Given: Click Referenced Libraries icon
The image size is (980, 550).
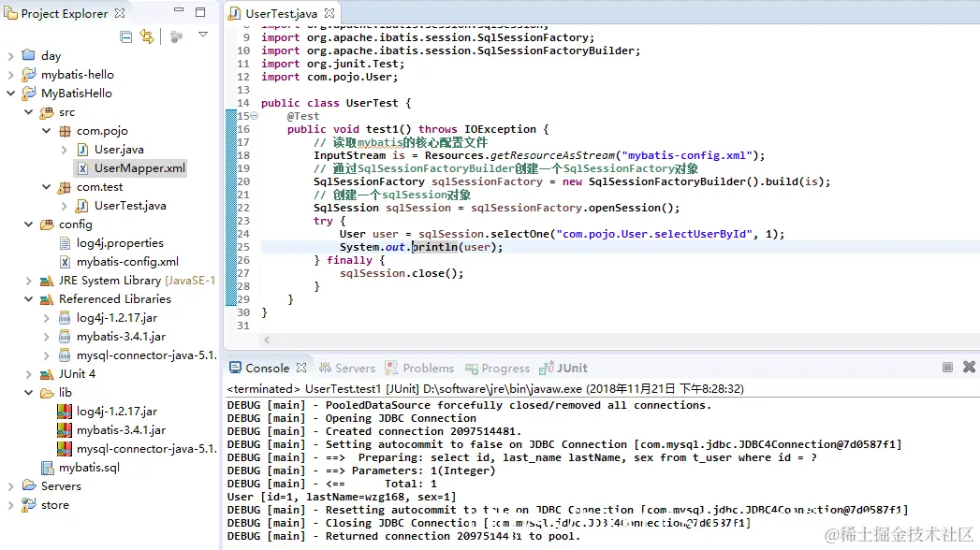Looking at the screenshot, I should (x=47, y=299).
